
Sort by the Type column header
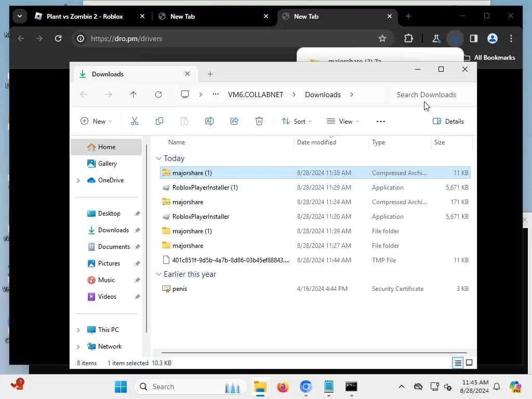[x=378, y=142]
